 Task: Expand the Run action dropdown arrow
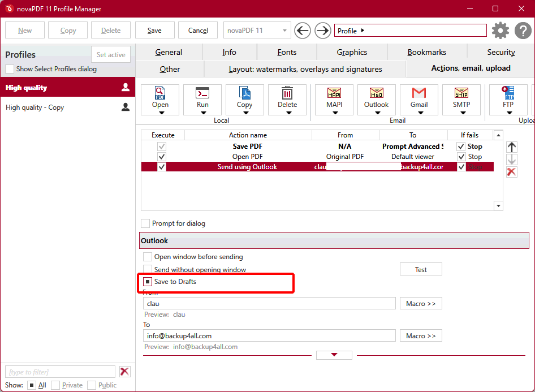pyautogui.click(x=204, y=113)
